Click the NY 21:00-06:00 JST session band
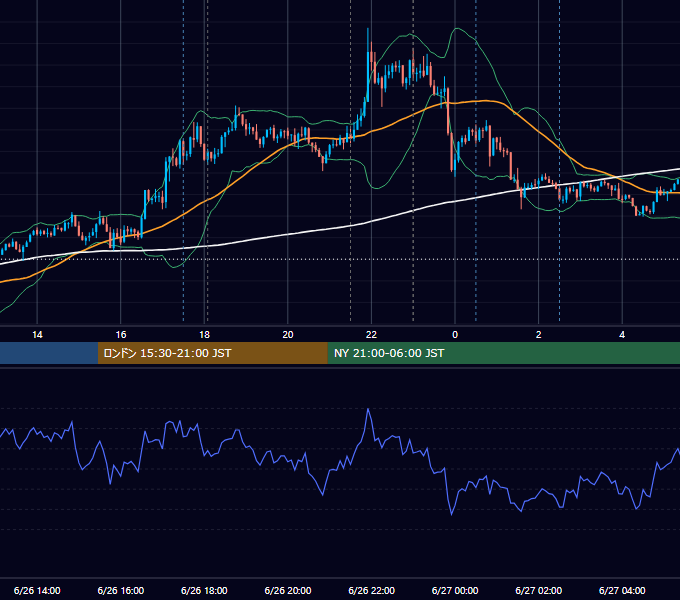 (x=503, y=353)
